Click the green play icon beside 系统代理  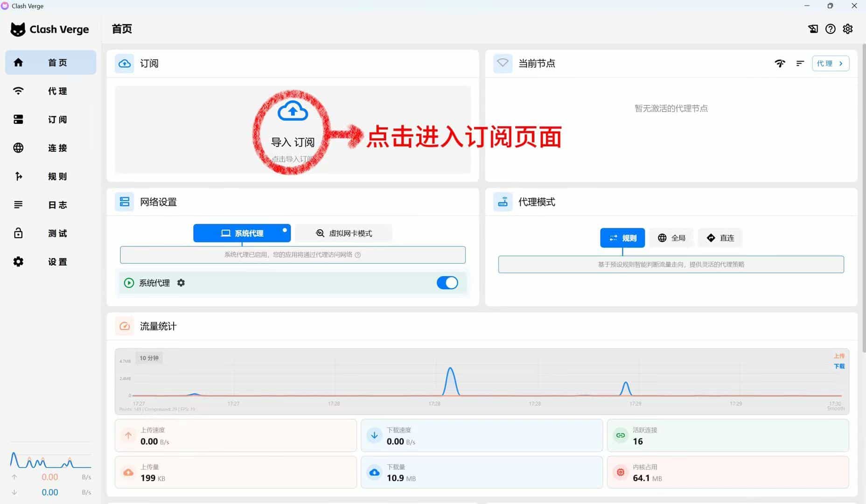pyautogui.click(x=129, y=283)
